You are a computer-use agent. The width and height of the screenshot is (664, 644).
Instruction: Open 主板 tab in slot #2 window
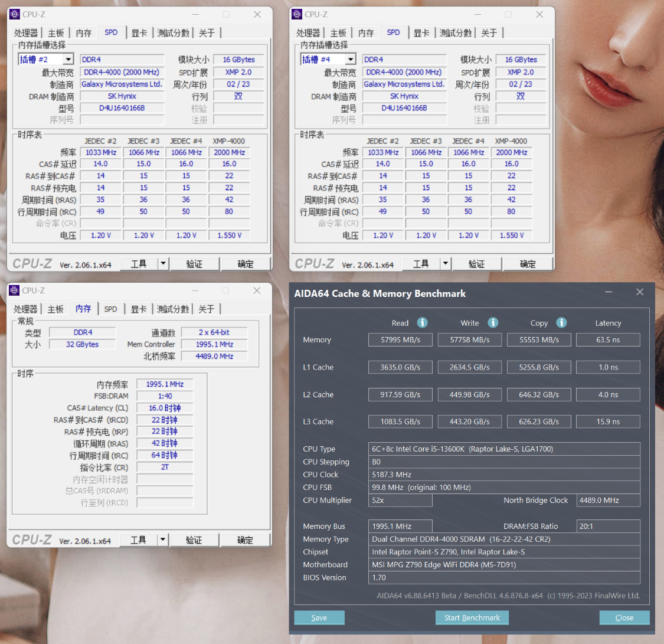56,33
